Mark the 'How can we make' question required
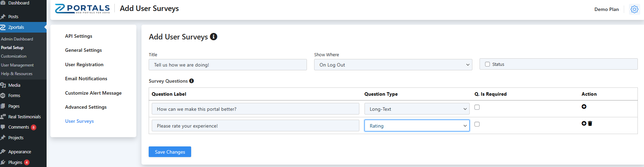 (x=477, y=107)
